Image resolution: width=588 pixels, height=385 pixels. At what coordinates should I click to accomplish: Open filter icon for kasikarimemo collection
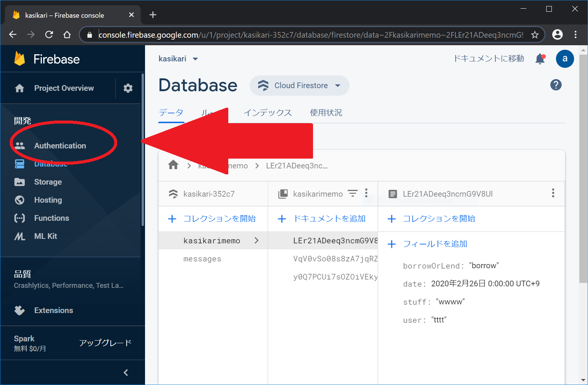(353, 194)
